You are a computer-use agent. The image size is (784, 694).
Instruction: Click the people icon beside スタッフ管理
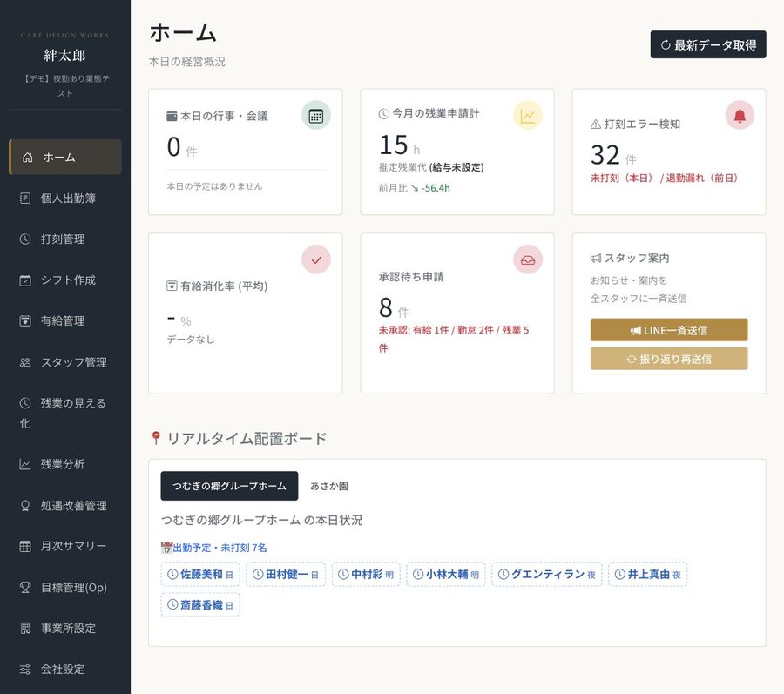(x=25, y=362)
